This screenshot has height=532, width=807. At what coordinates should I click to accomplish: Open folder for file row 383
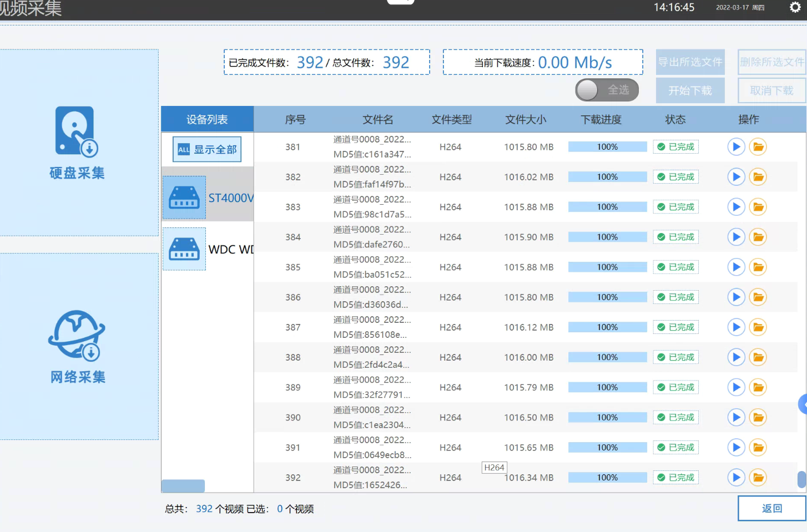(758, 207)
